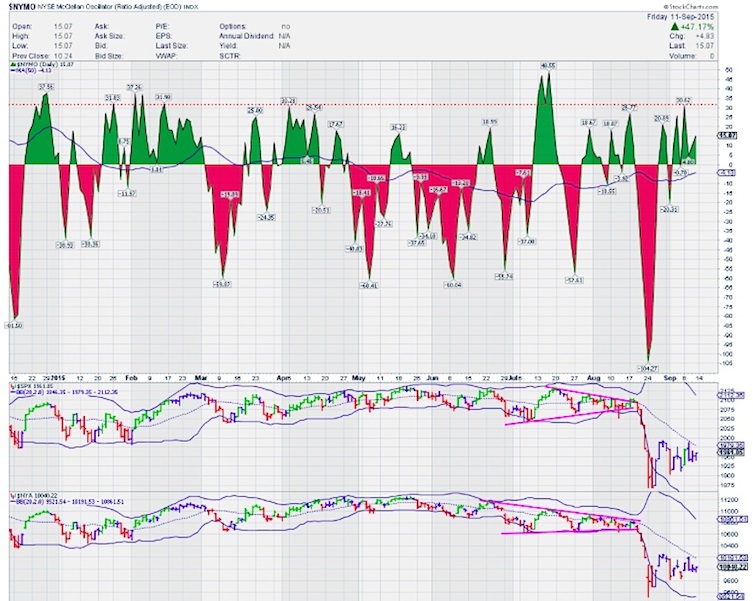Viewport: 753px width, 601px height.
Task: Click the -60.41 trough label in May
Action: (x=368, y=285)
